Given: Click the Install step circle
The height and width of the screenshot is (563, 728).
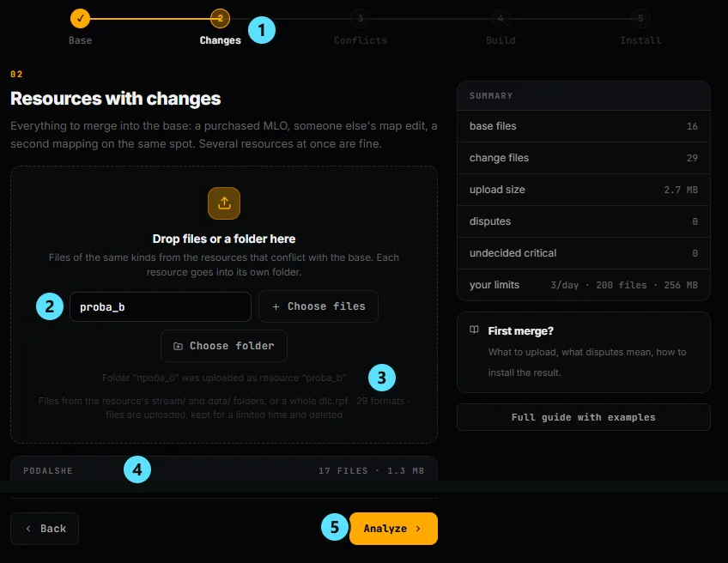Looking at the screenshot, I should [640, 19].
